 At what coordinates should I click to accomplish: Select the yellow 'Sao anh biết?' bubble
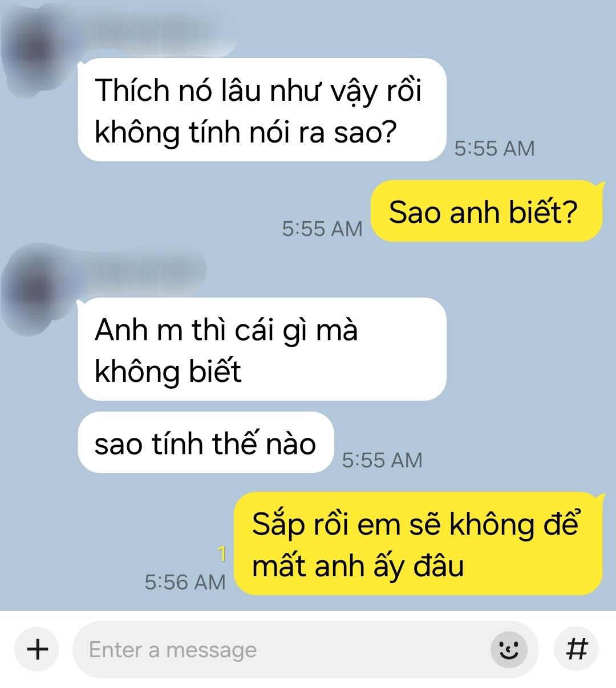click(487, 211)
